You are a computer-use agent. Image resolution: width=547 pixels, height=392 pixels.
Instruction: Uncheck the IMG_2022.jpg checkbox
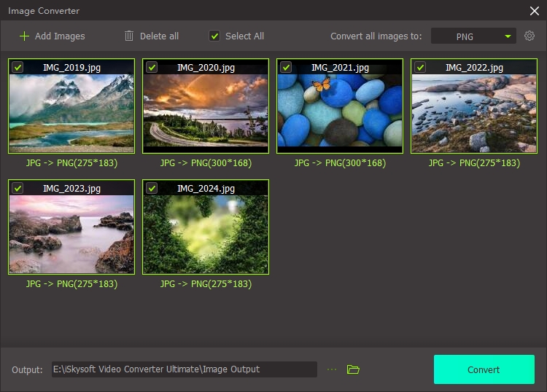420,67
